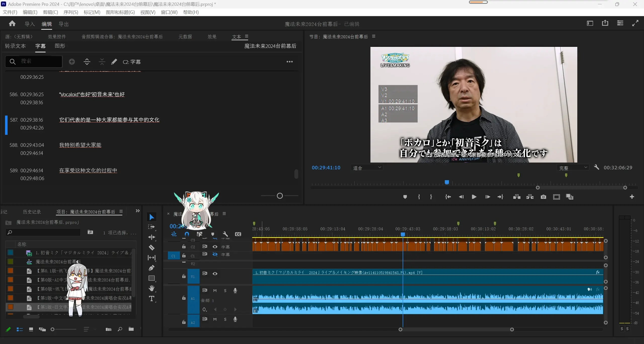Viewport: 644px width, 344px height.
Task: Step forward one frame
Action: [487, 197]
